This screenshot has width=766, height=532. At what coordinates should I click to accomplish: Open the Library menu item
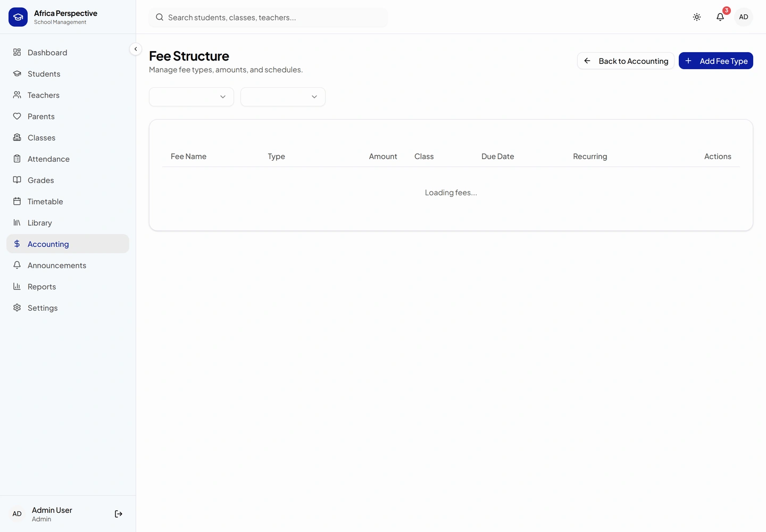coord(68,222)
